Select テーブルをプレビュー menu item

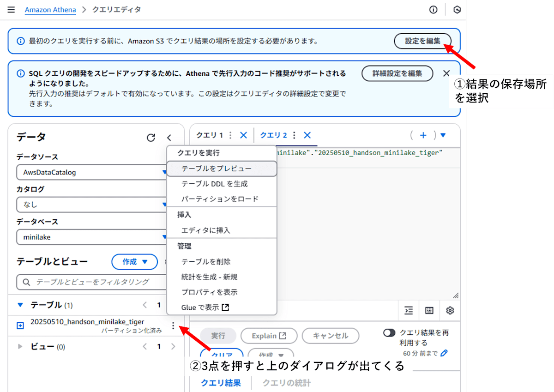[x=222, y=169]
